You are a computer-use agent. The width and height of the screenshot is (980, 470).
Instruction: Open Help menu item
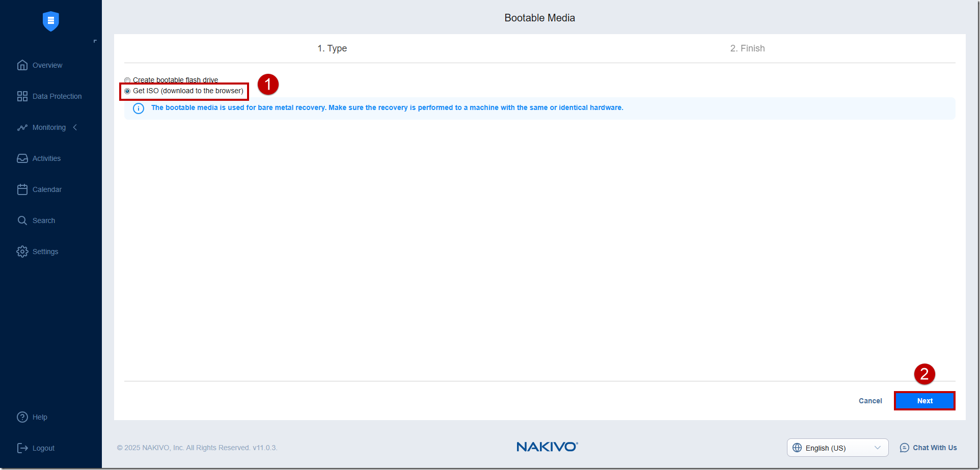(40, 417)
